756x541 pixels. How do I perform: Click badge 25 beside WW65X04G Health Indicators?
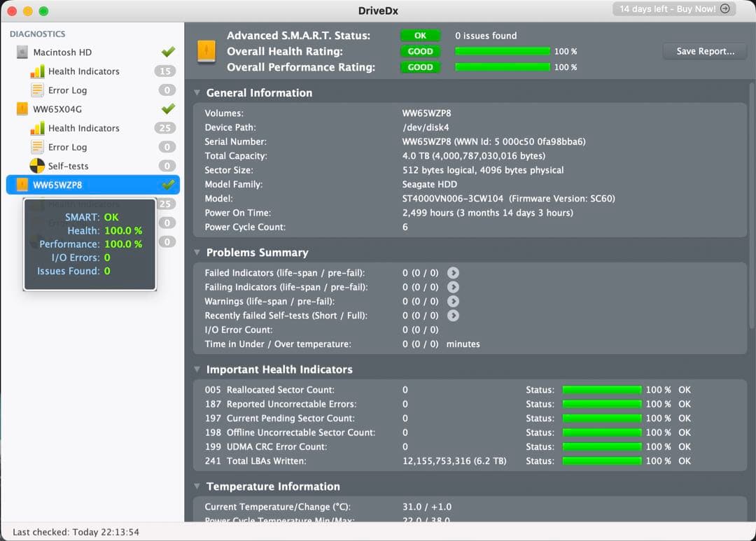pos(165,128)
